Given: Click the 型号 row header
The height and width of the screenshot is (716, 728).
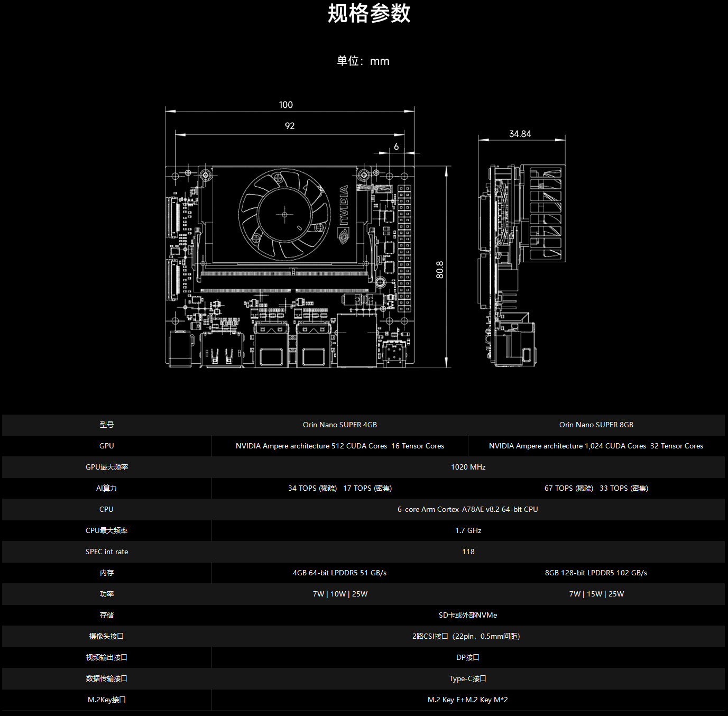Looking at the screenshot, I should point(107,425).
